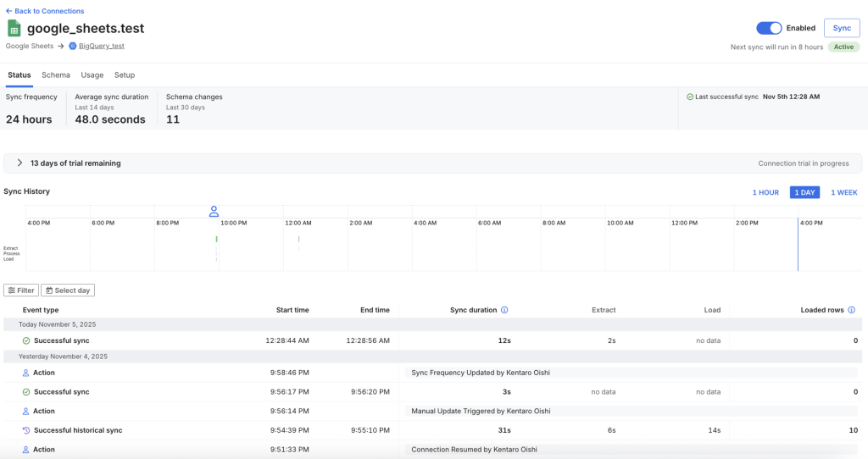Click the Sync duration info icon
Screen dimensions: 868x459
coord(504,310)
